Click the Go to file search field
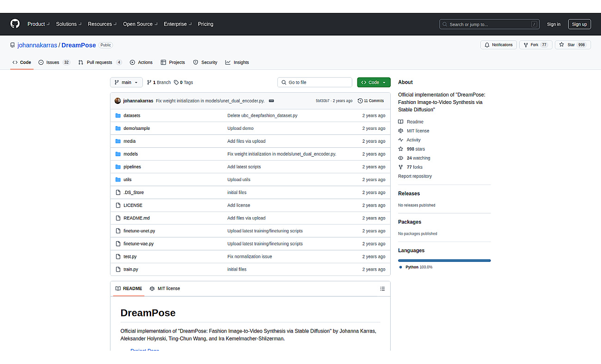601x364 pixels. coord(315,82)
